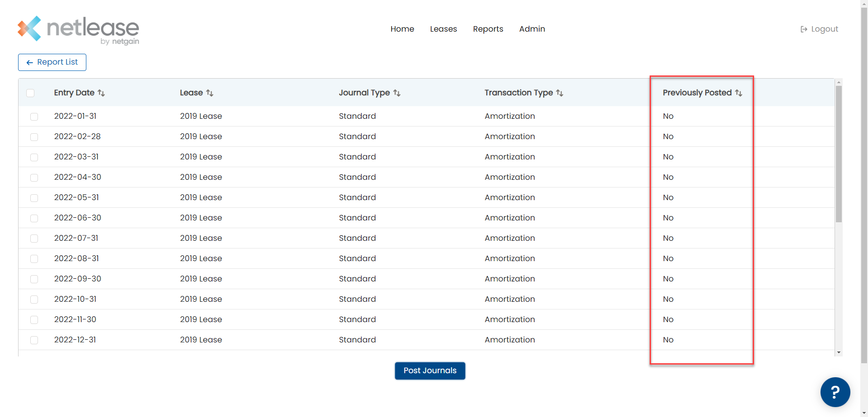Screen dimensions: 868x417
Task: Check the 2022-12-31 row checkbox
Action: coord(34,340)
